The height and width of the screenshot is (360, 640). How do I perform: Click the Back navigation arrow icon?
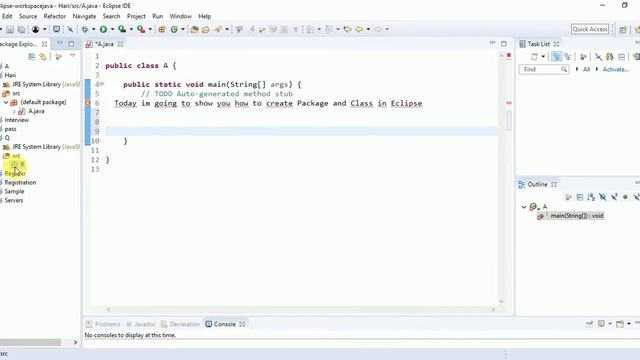point(359,29)
